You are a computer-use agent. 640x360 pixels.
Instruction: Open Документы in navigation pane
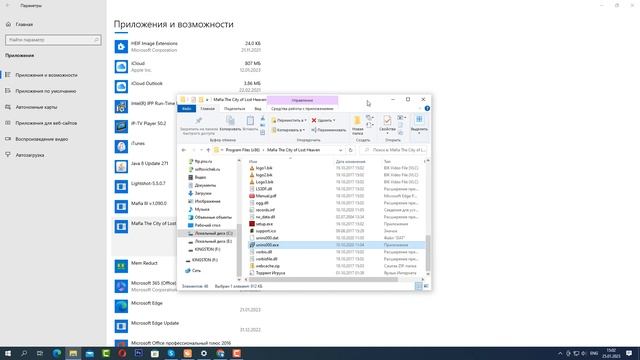pos(205,185)
